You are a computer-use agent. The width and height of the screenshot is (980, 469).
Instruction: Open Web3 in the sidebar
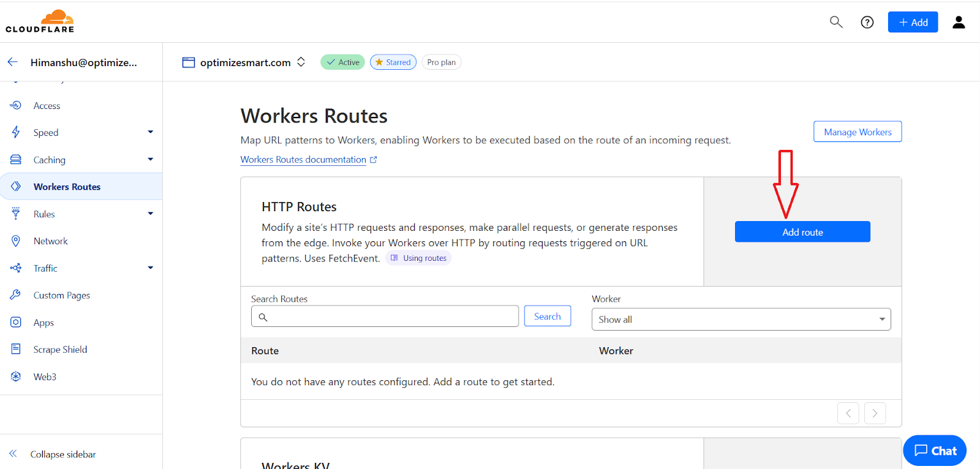click(45, 377)
